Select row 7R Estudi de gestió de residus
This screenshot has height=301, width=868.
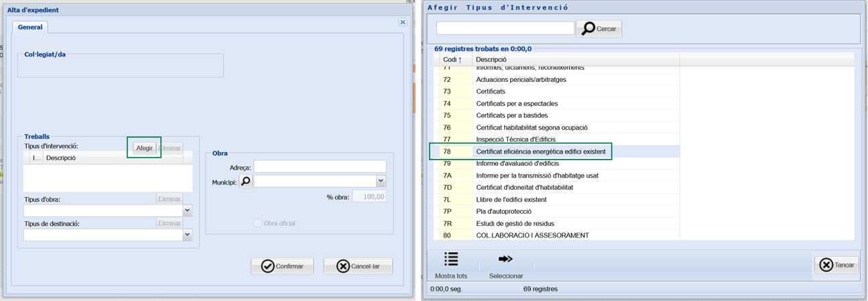click(556, 224)
